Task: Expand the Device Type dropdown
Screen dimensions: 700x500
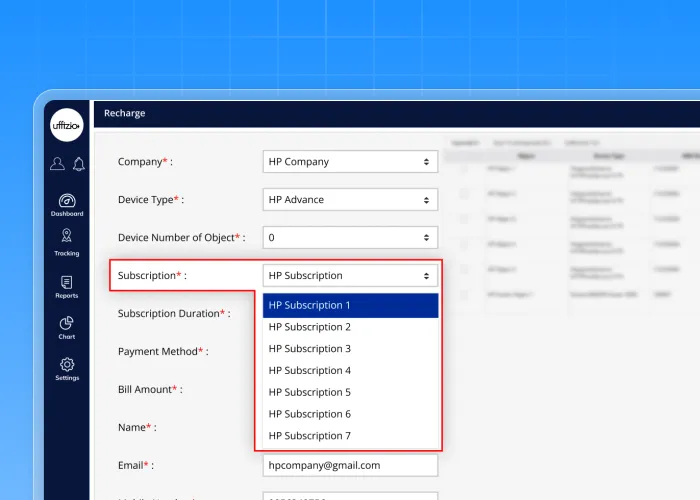Action: pos(350,200)
